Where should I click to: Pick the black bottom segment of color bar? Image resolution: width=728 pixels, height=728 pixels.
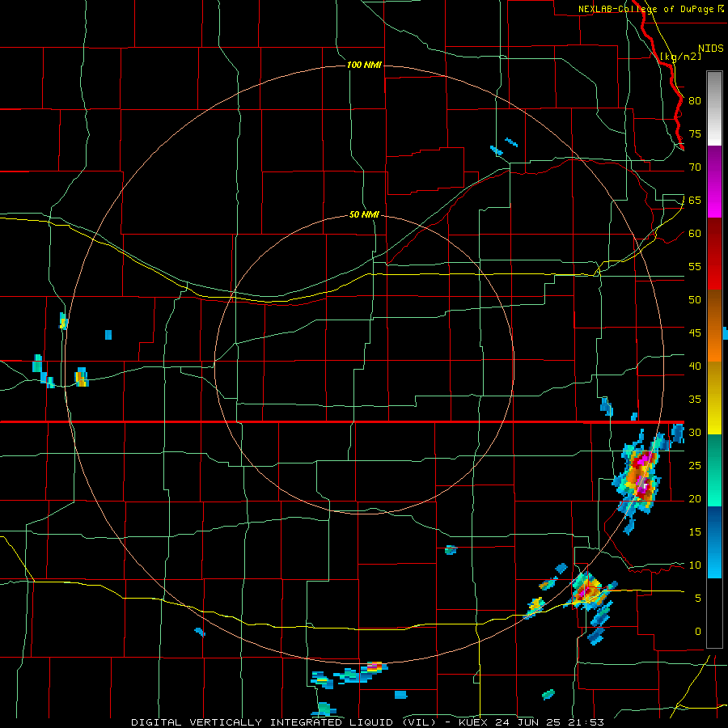(714, 613)
